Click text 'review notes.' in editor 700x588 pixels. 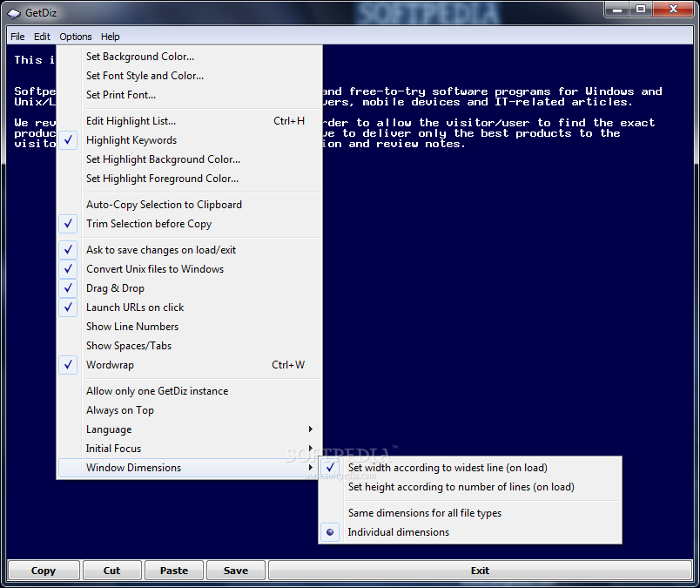tap(421, 144)
